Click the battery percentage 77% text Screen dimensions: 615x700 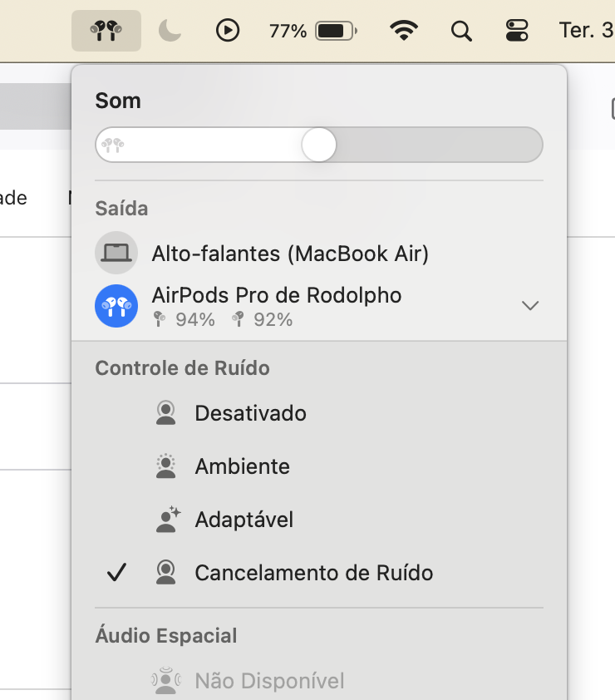pyautogui.click(x=288, y=32)
